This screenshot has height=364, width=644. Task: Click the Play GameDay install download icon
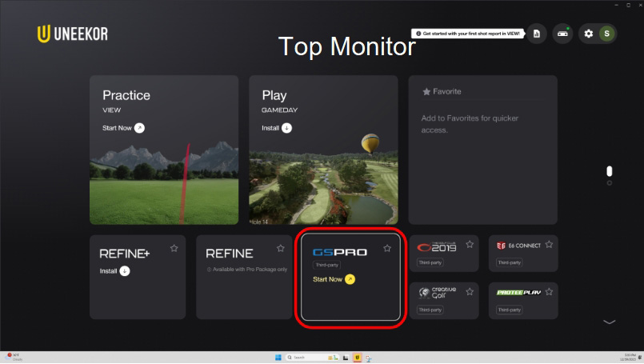(287, 128)
